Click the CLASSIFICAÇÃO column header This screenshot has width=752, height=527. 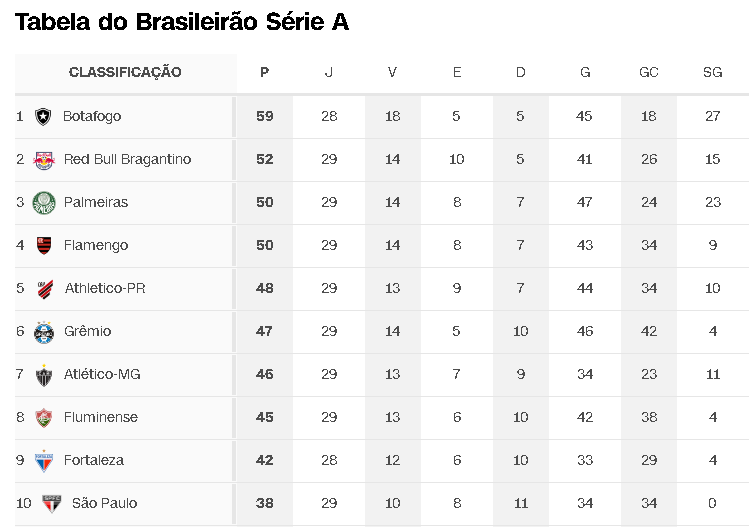(125, 72)
